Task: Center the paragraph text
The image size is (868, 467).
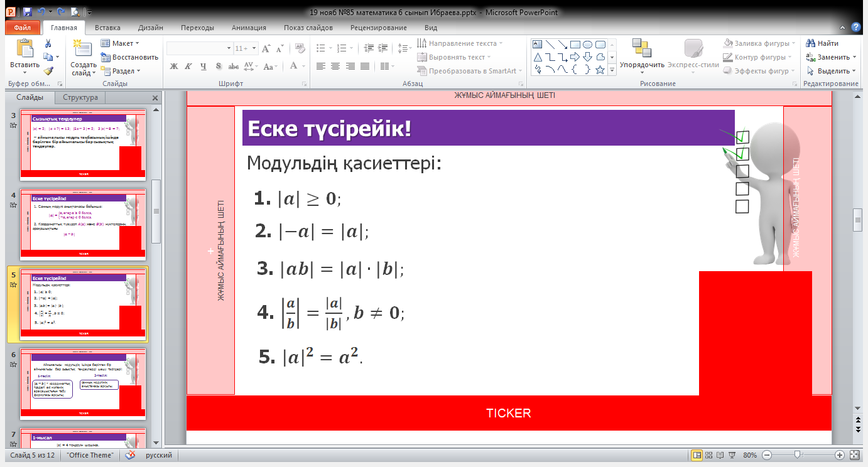Action: tap(335, 66)
